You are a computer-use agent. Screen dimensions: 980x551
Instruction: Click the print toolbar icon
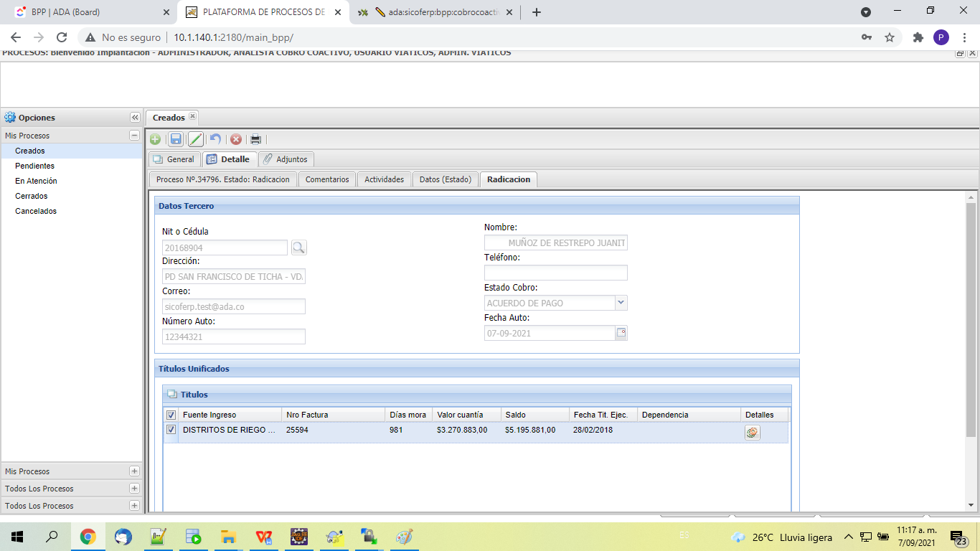[x=255, y=139]
